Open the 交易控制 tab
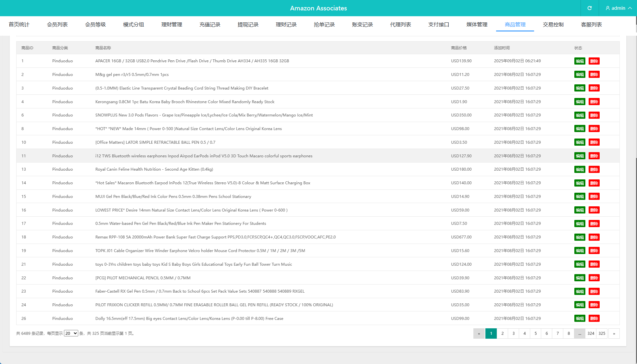Screen dimensions: 637x364 553,25
